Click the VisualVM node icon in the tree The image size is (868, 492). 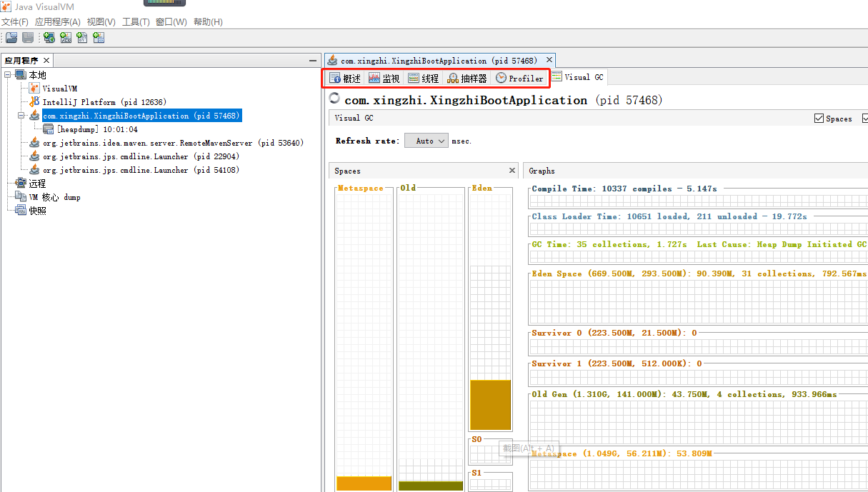pos(34,89)
